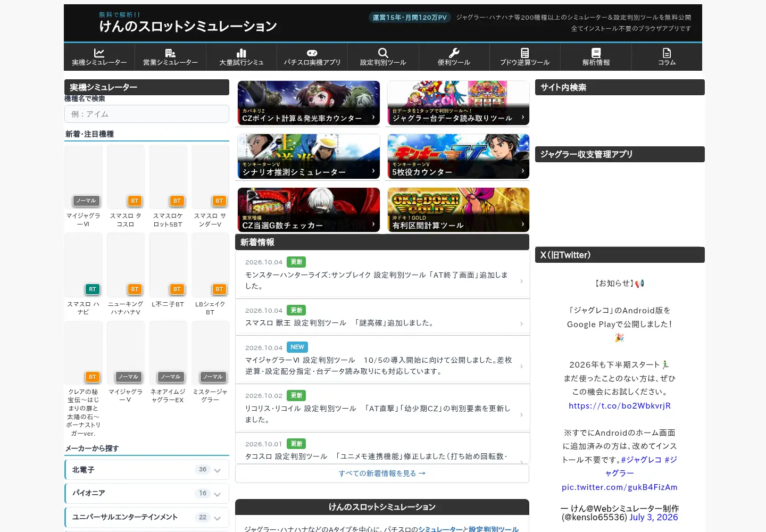Screen dimensions: 766x532
Task: Open the 便利ツール wrench icon
Action: [454, 53]
